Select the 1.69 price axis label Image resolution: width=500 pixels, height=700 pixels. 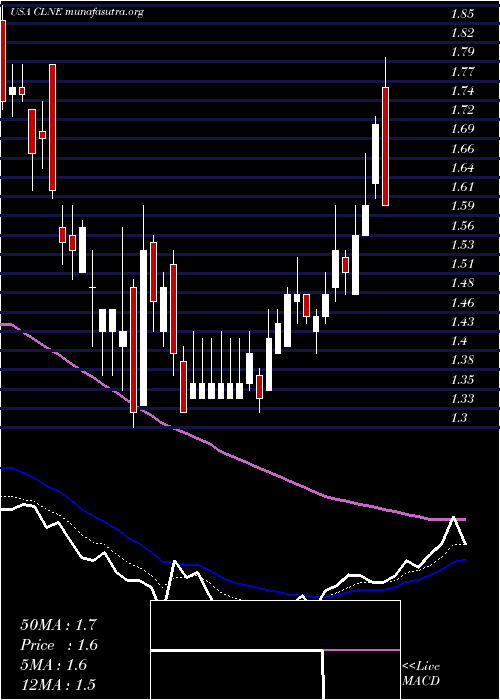pyautogui.click(x=462, y=129)
